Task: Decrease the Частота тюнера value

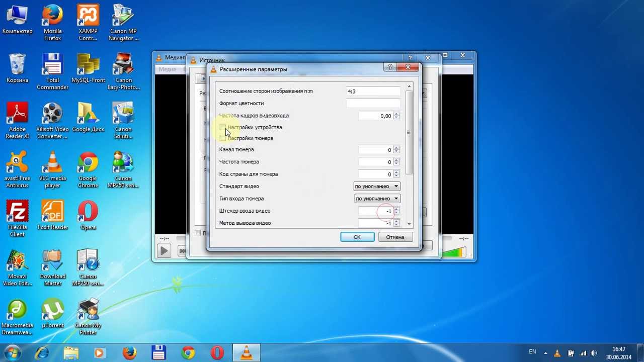Action: coord(396,164)
